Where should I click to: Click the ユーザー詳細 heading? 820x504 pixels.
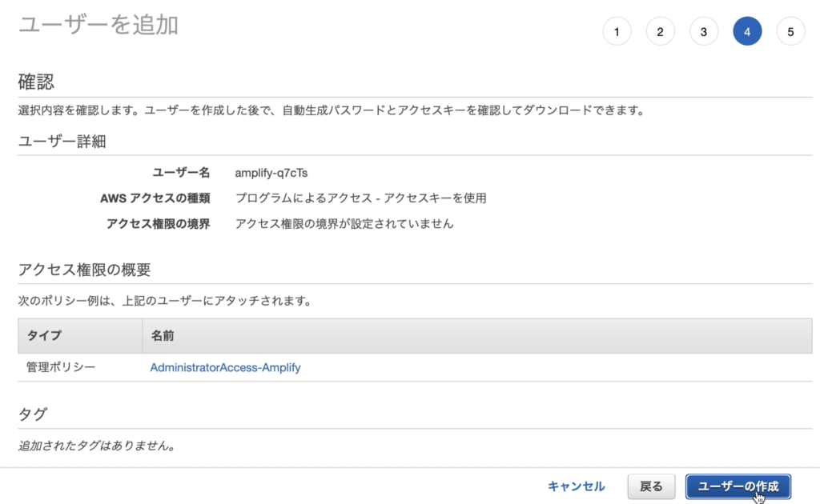pos(62,141)
